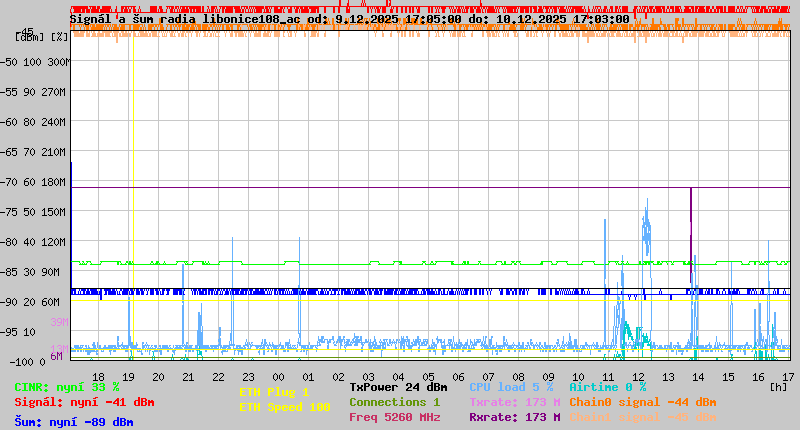Click the pink '39M' rate marker label
800x430 pixels.
tap(59, 322)
